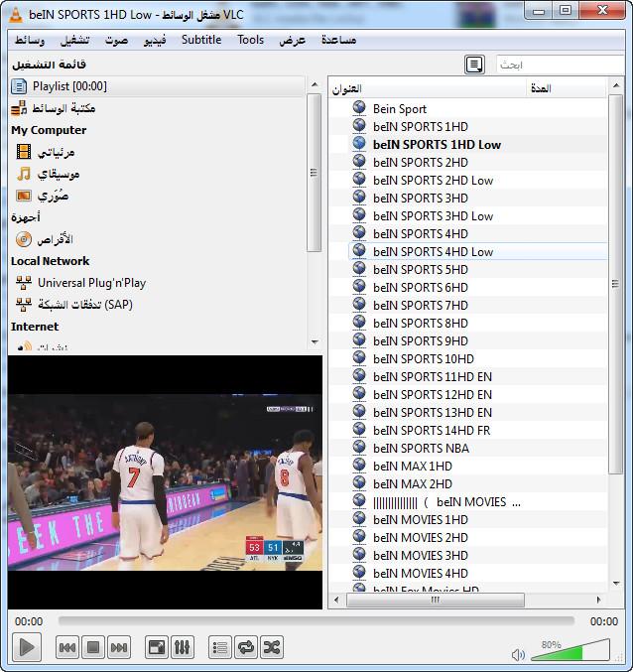633x672 pixels.
Task: Skip to next media in playlist
Action: point(119,647)
